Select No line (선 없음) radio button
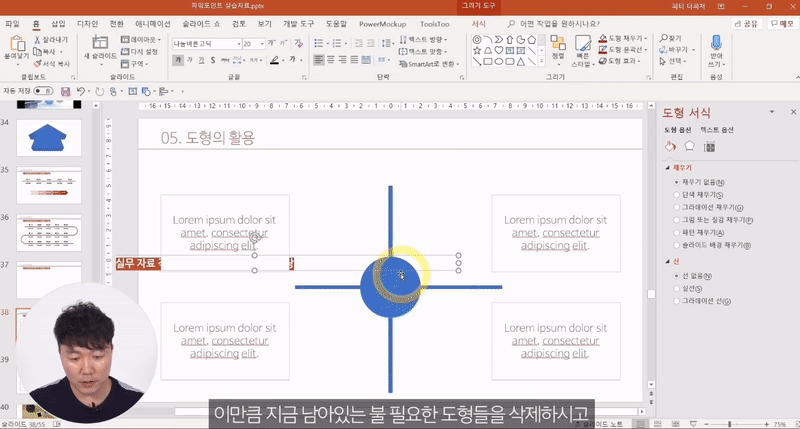The image size is (800, 429). [x=677, y=276]
